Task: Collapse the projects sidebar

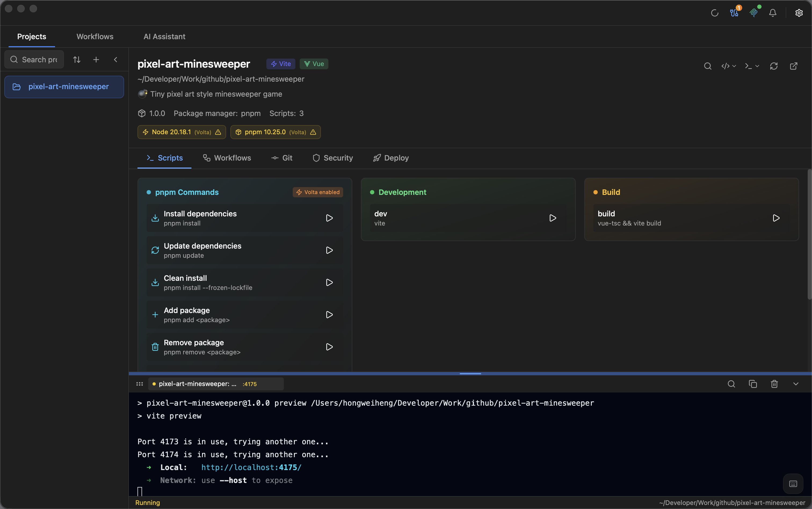Action: pos(115,60)
